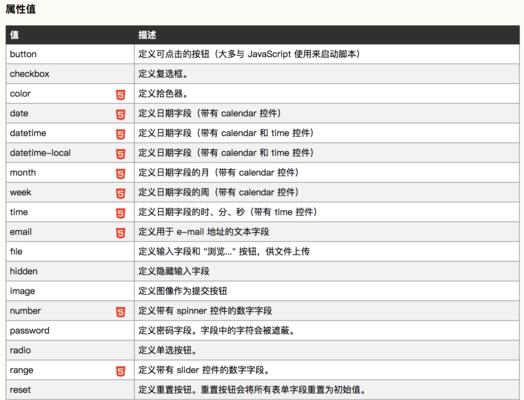Click the week row's description text
The image size is (524, 400).
click(x=218, y=192)
